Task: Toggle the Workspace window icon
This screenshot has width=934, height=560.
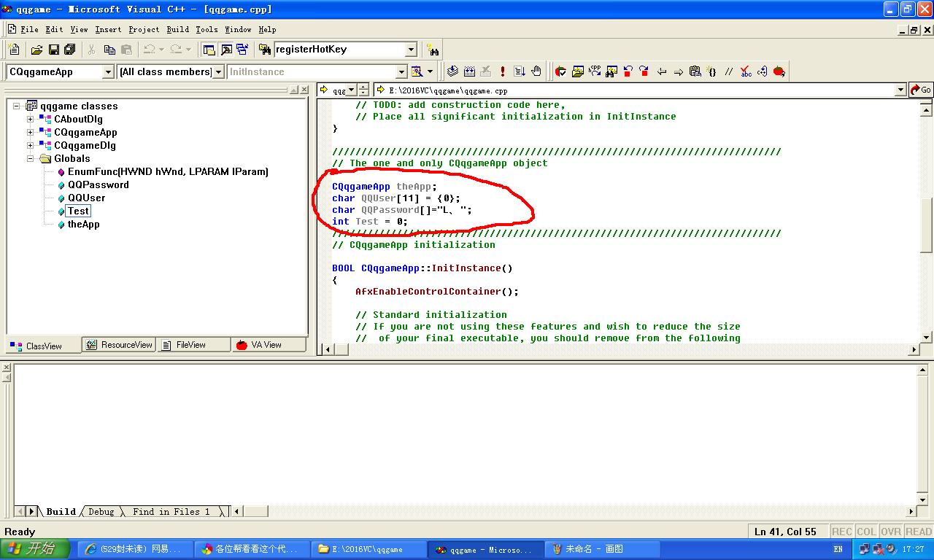Action: [x=209, y=50]
